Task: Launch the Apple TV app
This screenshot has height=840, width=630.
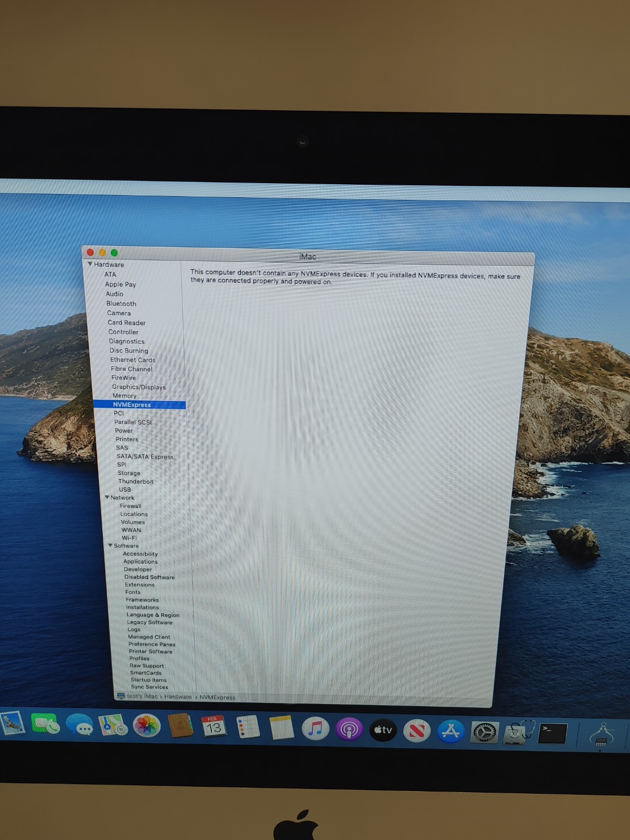Action: click(x=383, y=730)
